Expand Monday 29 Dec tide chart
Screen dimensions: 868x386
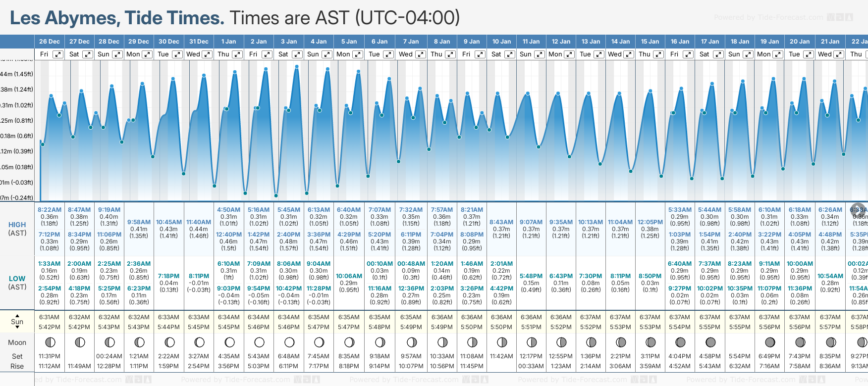click(147, 54)
